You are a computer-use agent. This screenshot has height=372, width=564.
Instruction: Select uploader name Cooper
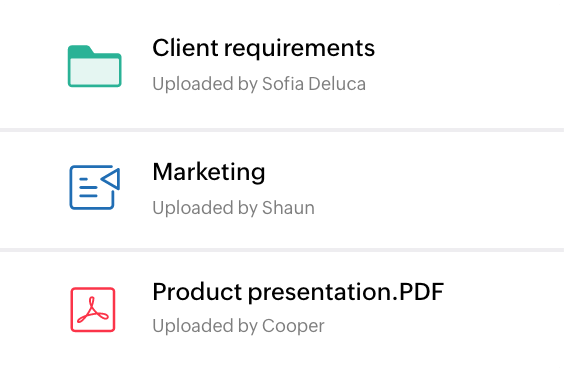[x=293, y=326]
